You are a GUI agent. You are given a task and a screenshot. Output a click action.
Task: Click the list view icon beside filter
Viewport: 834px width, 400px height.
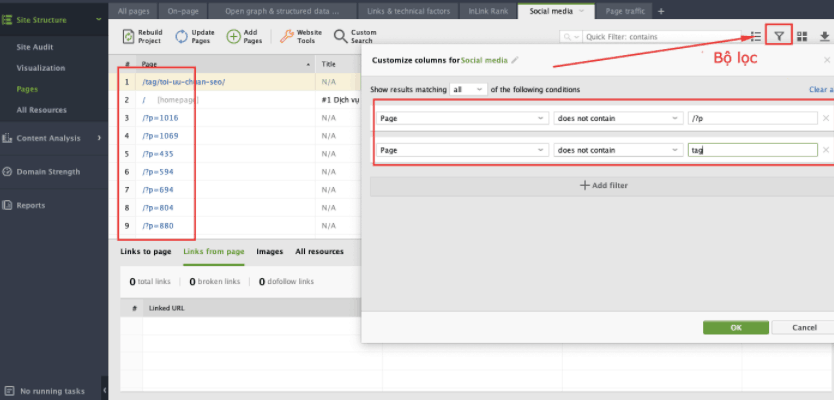(756, 36)
